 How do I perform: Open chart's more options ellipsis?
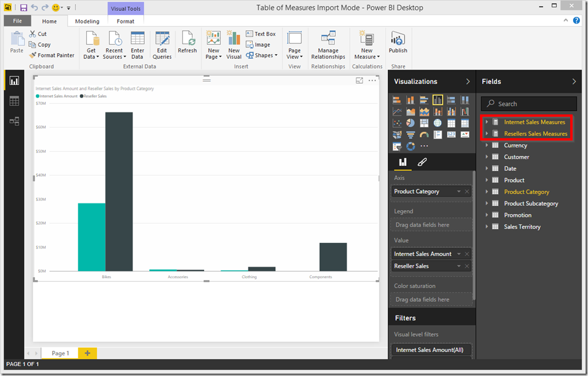372,81
